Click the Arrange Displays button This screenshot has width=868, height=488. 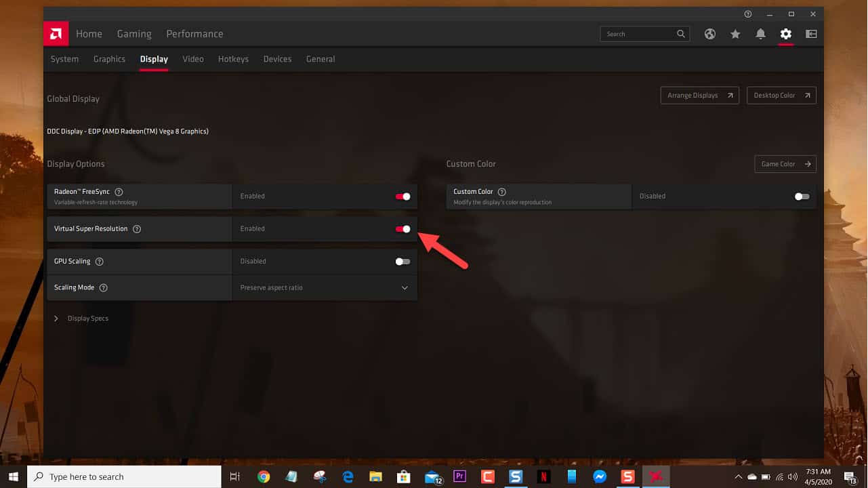coord(700,96)
